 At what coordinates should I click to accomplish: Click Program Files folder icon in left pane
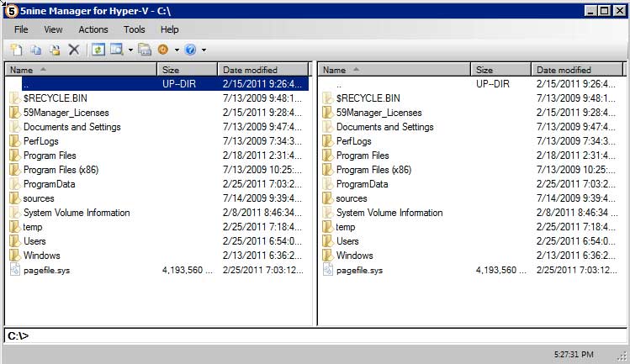(x=14, y=156)
